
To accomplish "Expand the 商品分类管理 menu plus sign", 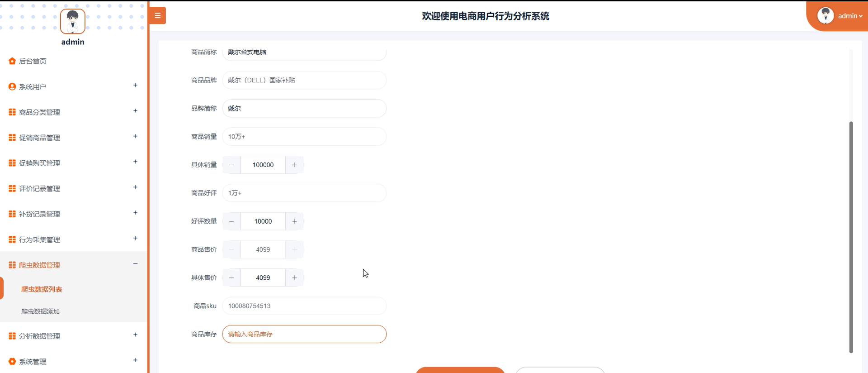I will pos(135,110).
